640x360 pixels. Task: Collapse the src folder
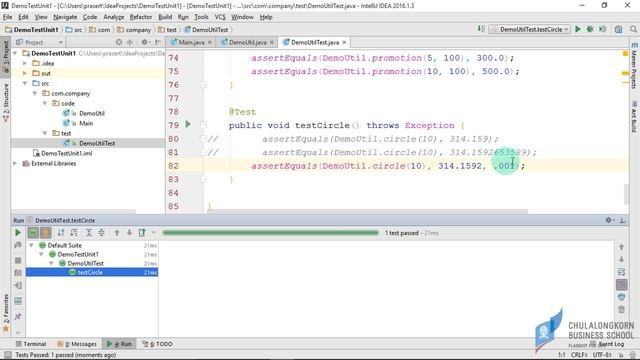click(25, 83)
